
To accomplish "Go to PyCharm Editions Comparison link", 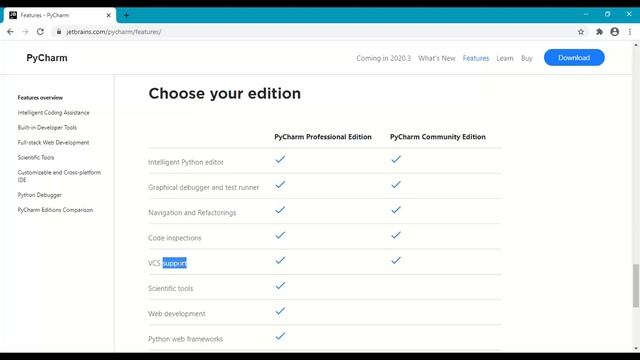I will (55, 210).
